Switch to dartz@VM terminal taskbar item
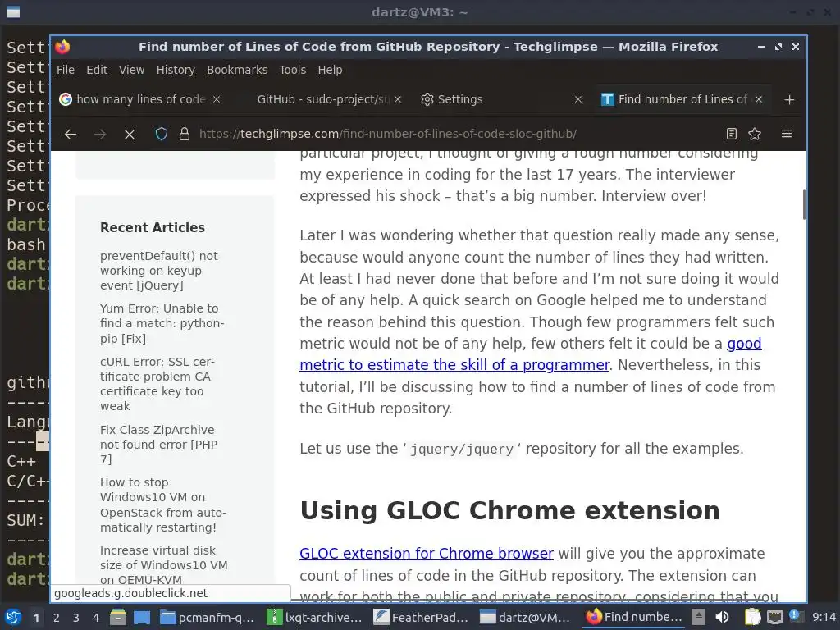This screenshot has height=630, width=840. pyautogui.click(x=525, y=617)
